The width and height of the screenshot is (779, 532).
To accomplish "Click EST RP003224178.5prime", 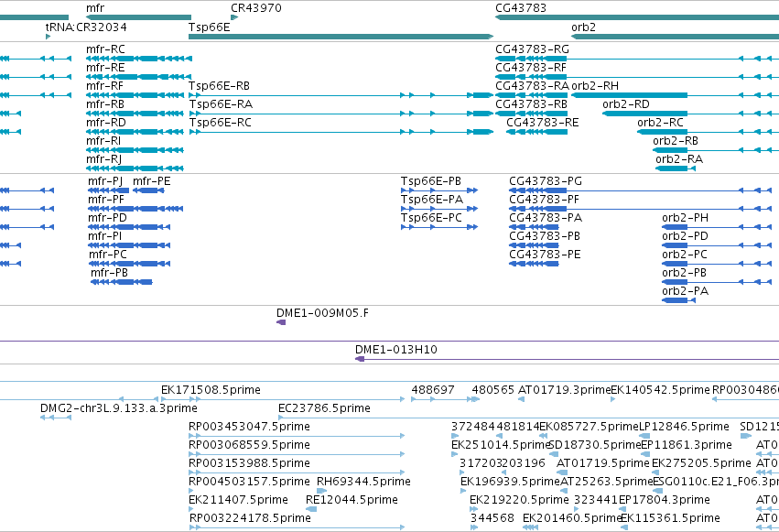I will tap(298, 527).
